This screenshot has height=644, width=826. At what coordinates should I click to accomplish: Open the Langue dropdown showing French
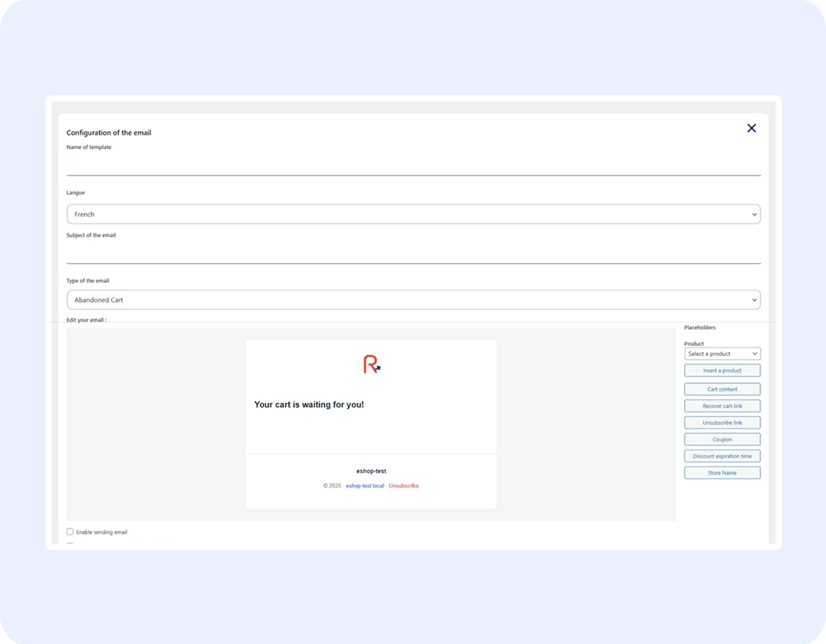pyautogui.click(x=413, y=214)
